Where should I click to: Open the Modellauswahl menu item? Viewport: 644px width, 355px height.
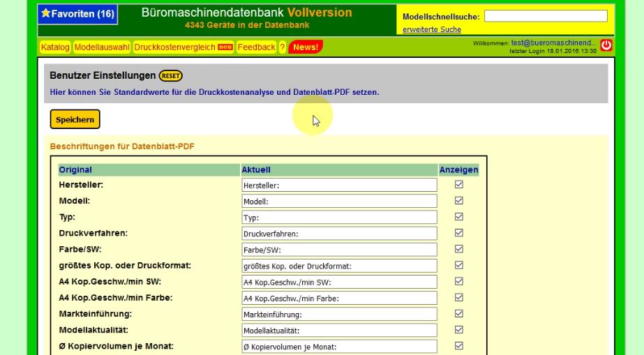(102, 47)
